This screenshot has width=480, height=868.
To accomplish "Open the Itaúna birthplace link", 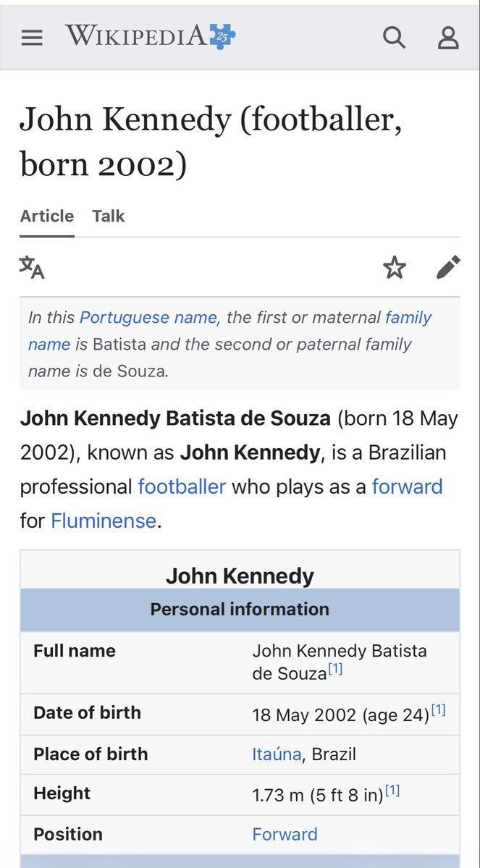I will coord(277,754).
